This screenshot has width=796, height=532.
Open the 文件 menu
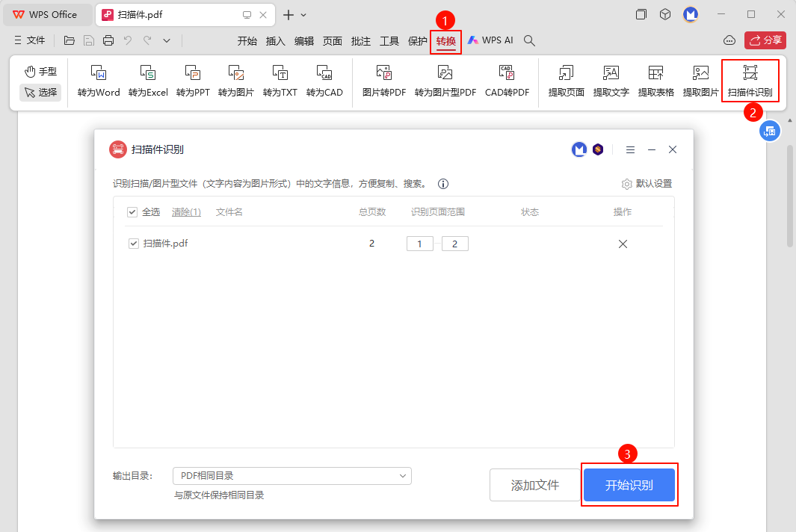coord(30,40)
